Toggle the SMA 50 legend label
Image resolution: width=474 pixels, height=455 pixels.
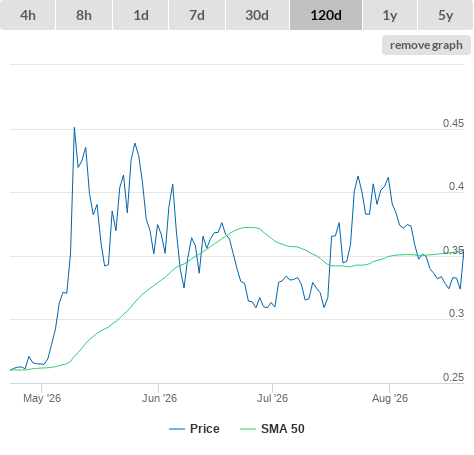(x=283, y=429)
